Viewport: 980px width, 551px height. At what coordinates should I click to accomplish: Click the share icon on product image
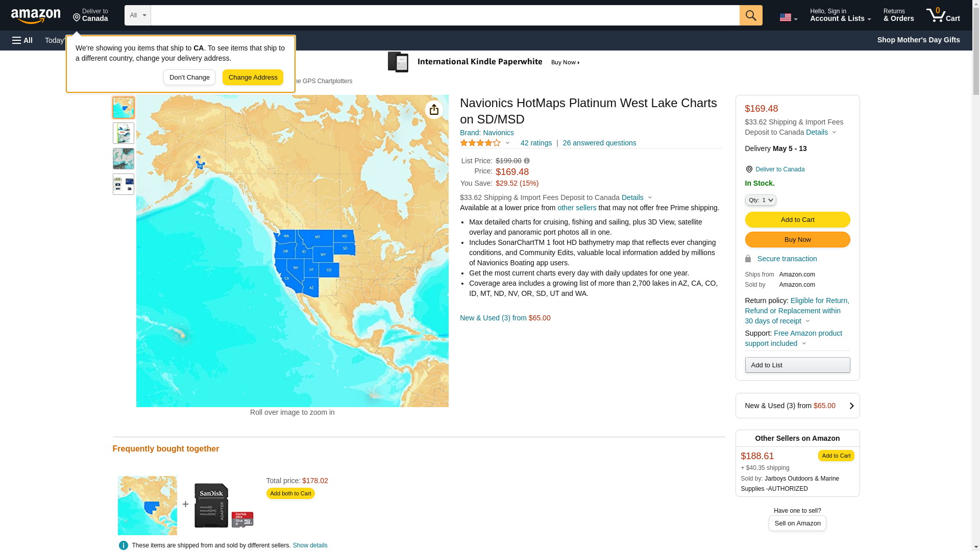pyautogui.click(x=434, y=110)
